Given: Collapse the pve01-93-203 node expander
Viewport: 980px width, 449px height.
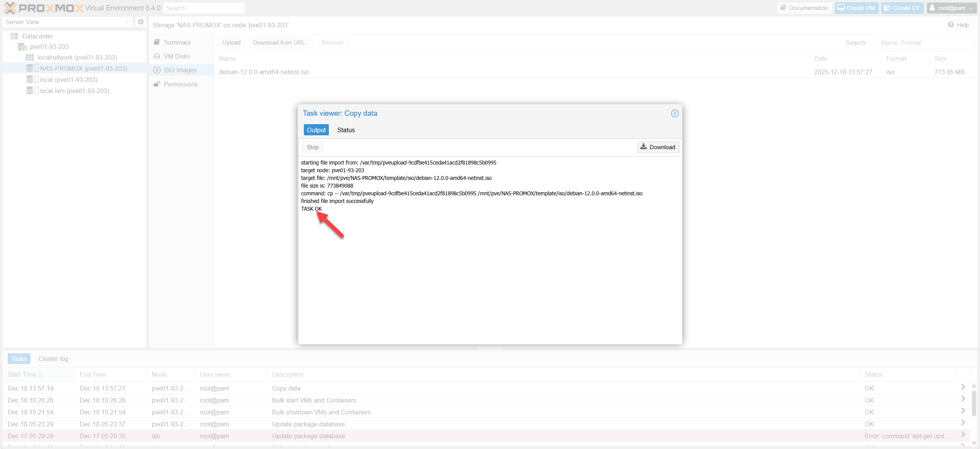Looking at the screenshot, I should (15, 47).
